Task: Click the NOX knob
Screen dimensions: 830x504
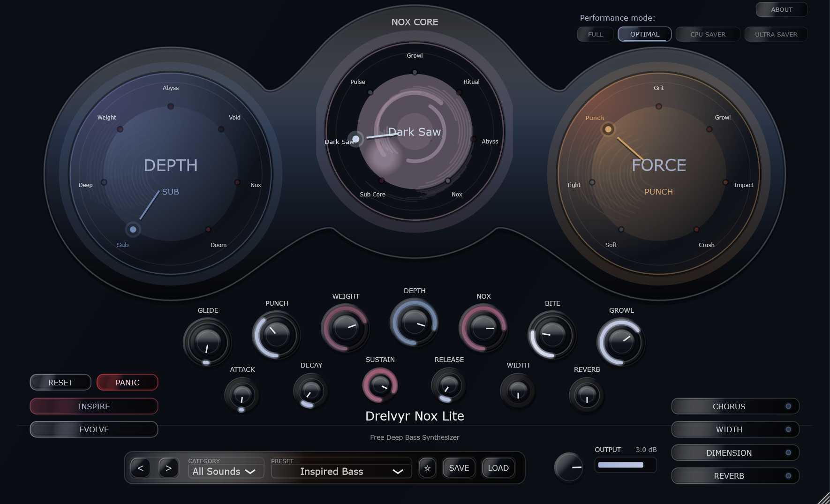Action: coord(483,328)
